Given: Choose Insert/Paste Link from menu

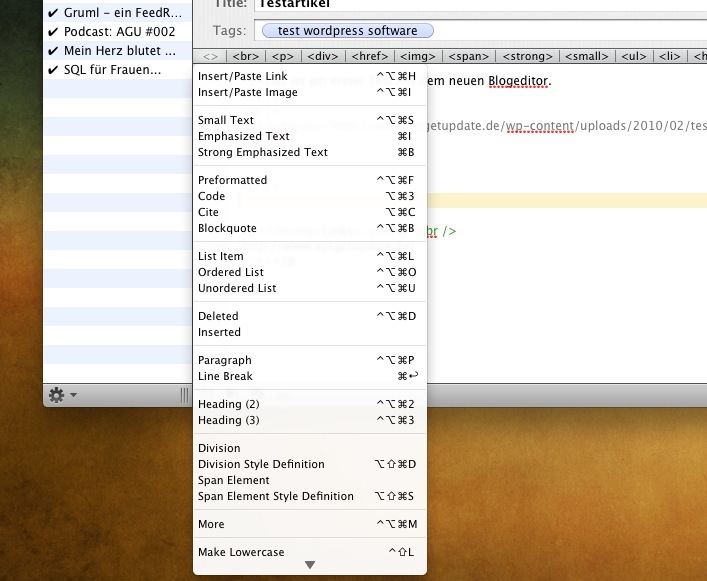Looking at the screenshot, I should pos(243,76).
